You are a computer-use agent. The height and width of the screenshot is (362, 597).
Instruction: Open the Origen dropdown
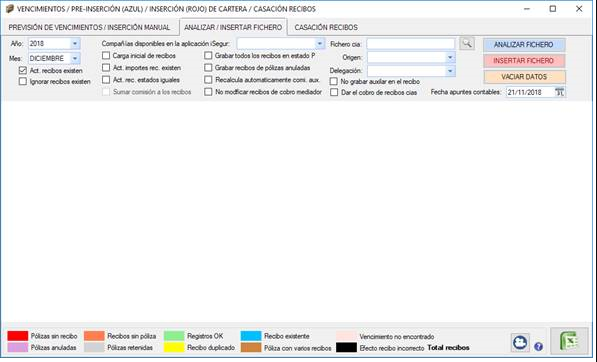pos(450,57)
